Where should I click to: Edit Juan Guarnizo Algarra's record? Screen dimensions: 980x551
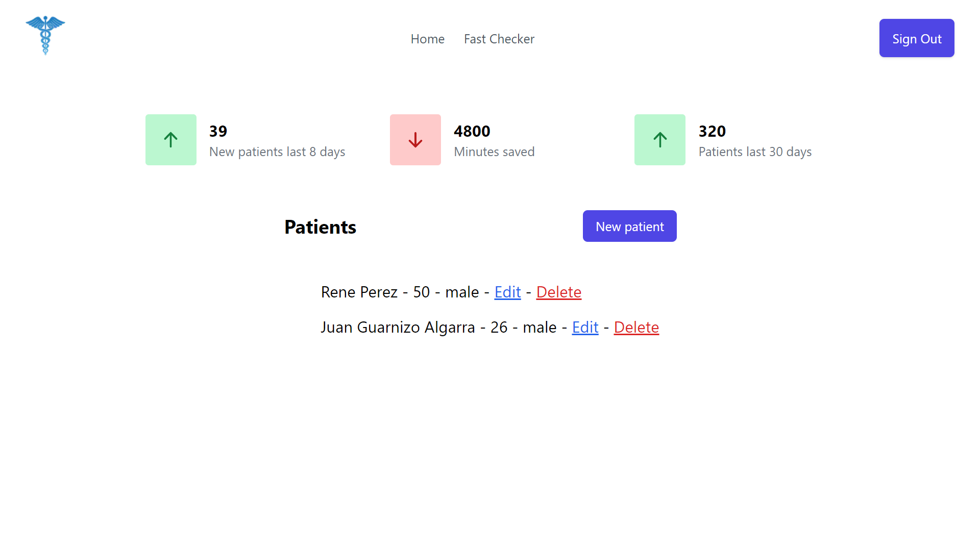585,327
